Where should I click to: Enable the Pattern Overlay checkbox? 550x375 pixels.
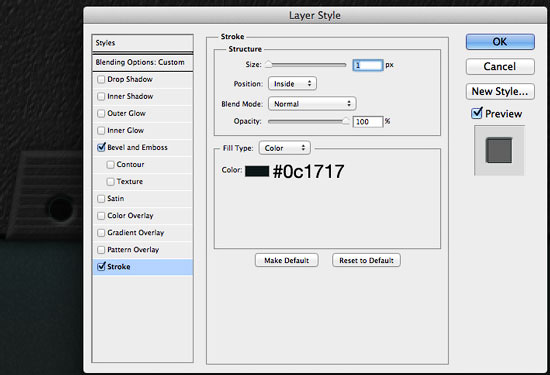pos(101,249)
